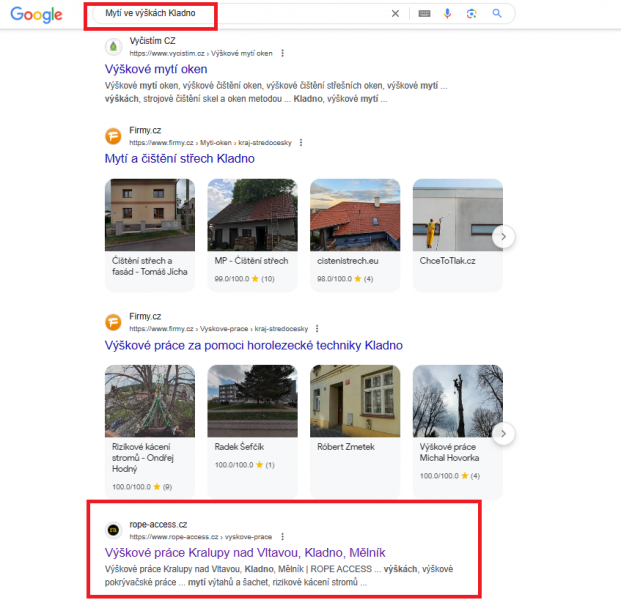Open Mytí a čištění střech Kladno link

click(x=179, y=159)
